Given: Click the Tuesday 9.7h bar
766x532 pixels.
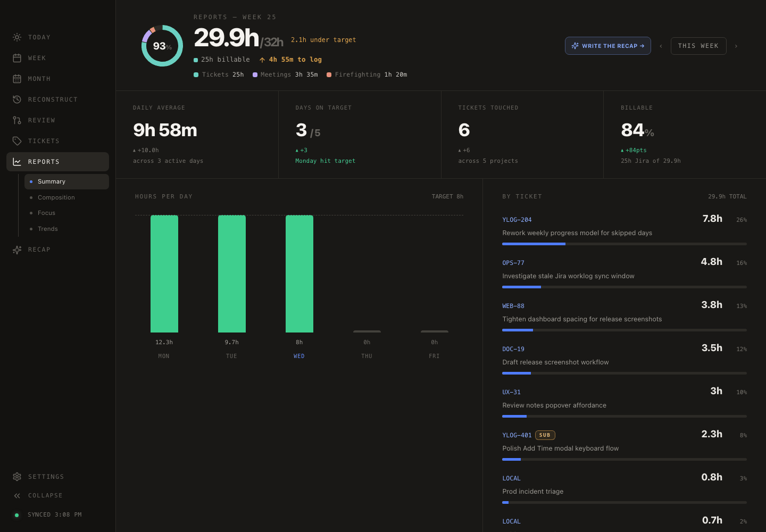Looking at the screenshot, I should (231, 274).
